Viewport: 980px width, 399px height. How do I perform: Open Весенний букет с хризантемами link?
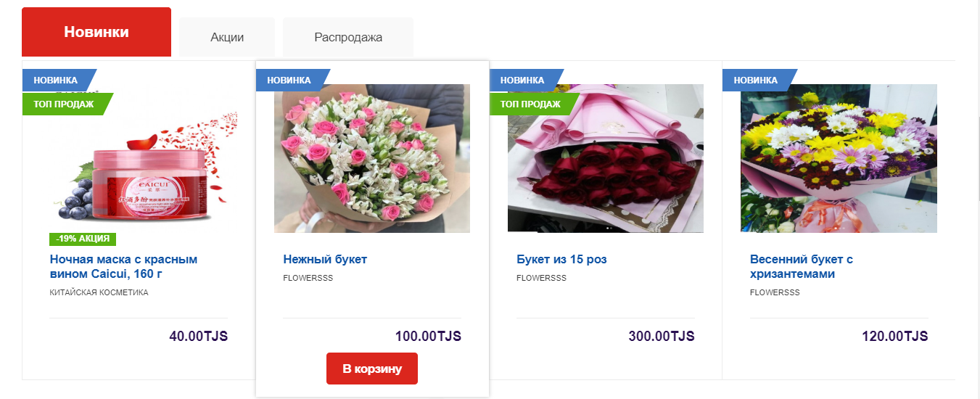(x=802, y=267)
